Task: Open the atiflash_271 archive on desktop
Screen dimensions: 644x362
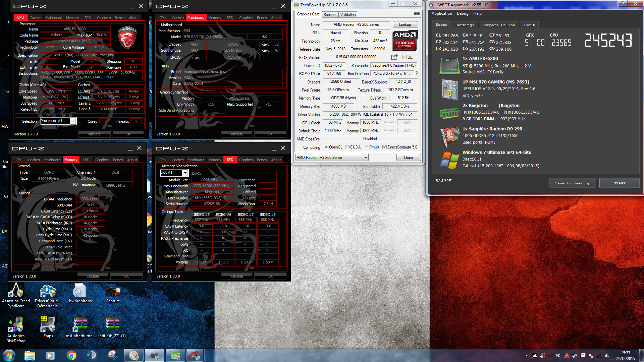Action: [113, 327]
